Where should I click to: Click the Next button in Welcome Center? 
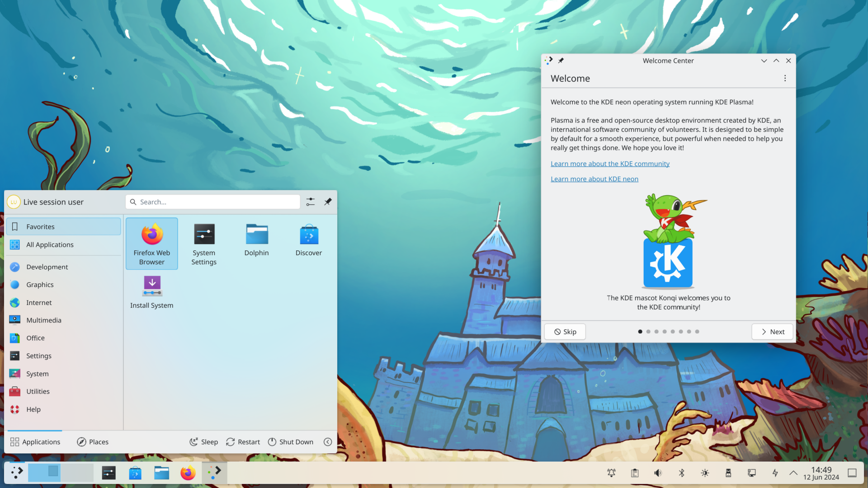point(772,332)
